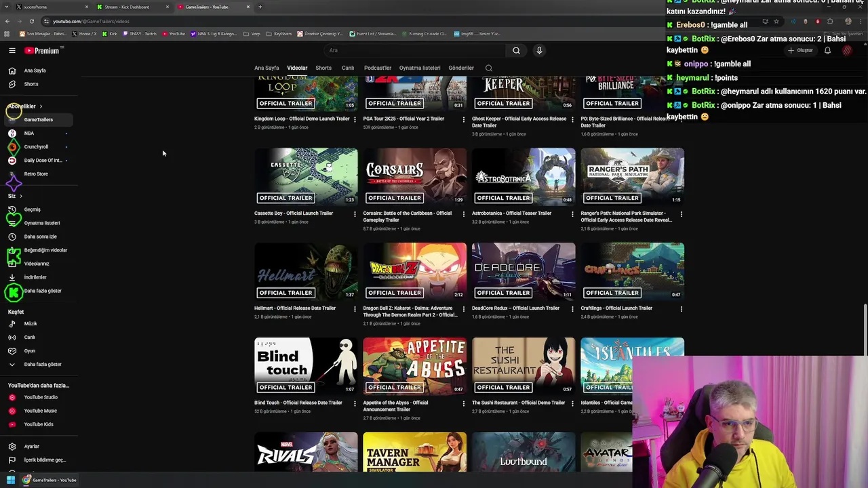The width and height of the screenshot is (868, 488).
Task: Open options menu for Cassette Boy trailer
Action: click(x=355, y=214)
